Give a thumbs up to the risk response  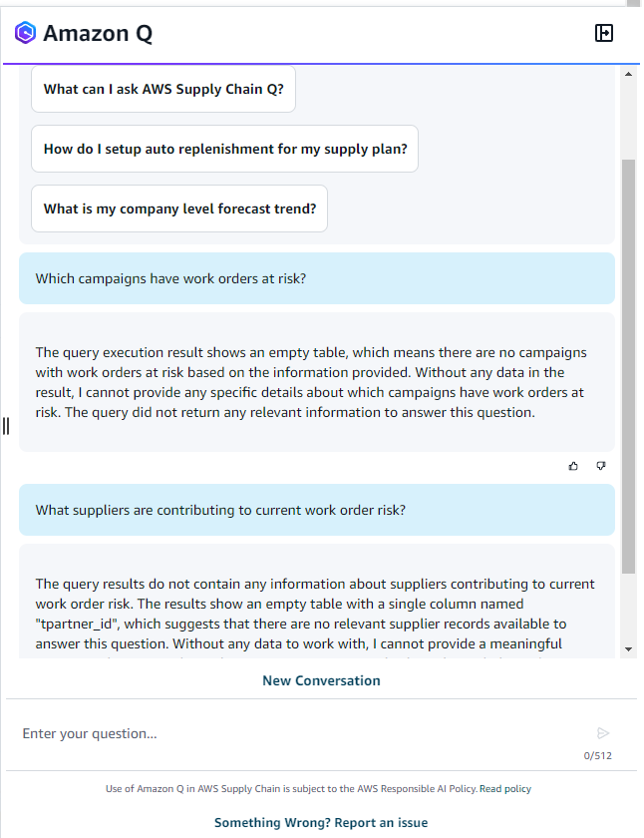click(x=573, y=465)
